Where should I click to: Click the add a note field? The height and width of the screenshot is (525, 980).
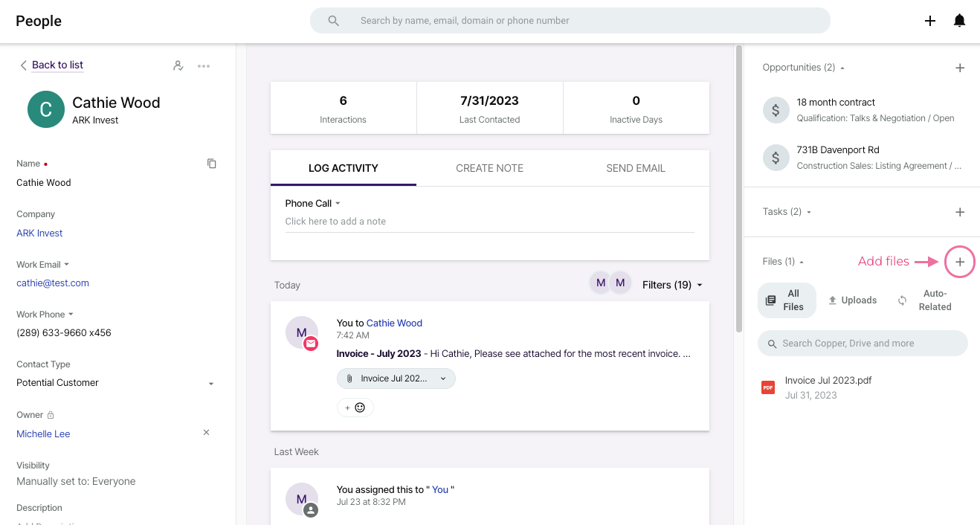[x=489, y=222]
